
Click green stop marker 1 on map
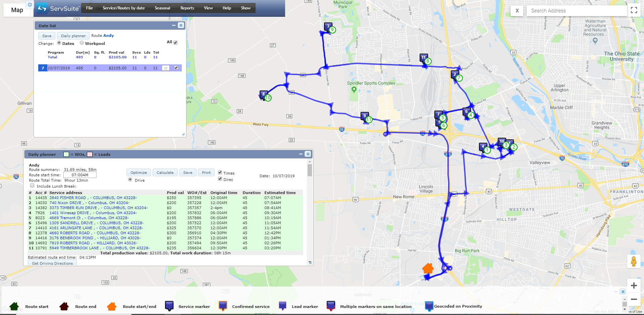[487, 150]
